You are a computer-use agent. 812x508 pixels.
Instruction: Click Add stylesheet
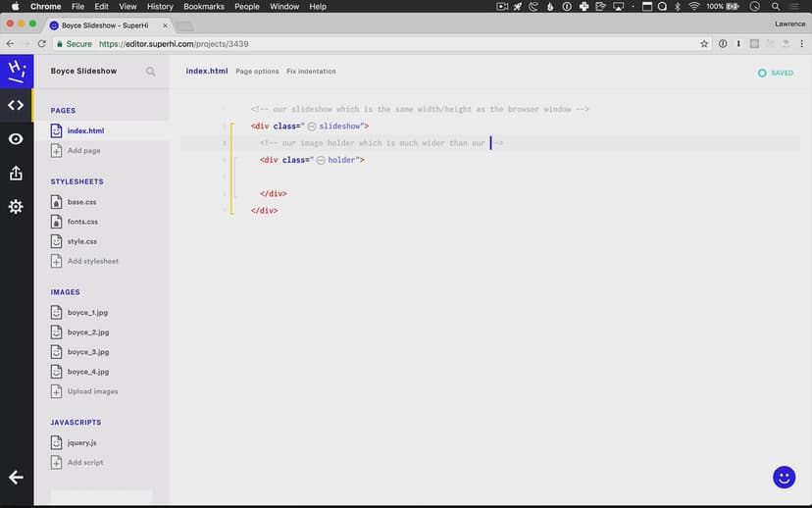92,262
